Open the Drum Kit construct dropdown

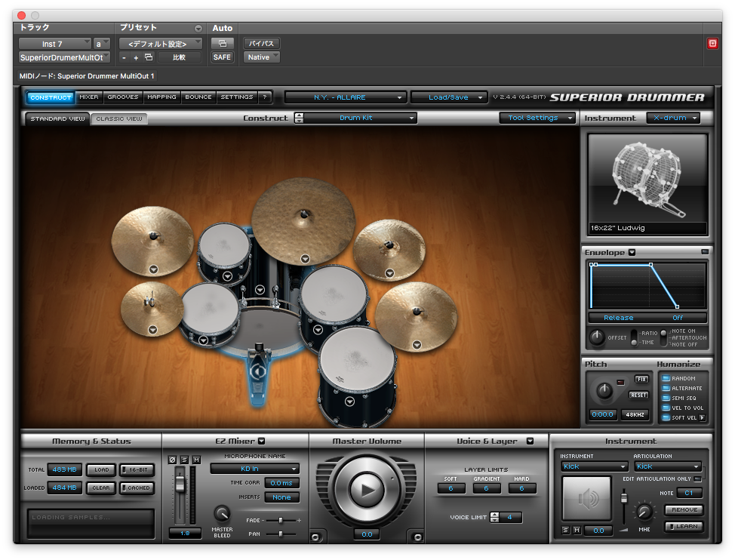tap(361, 118)
